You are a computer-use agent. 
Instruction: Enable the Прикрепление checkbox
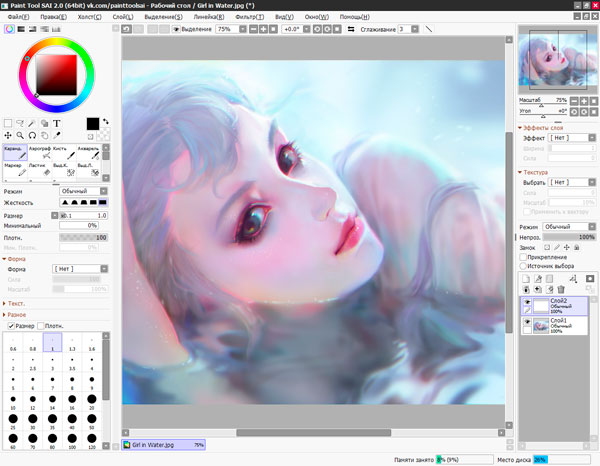coord(524,257)
